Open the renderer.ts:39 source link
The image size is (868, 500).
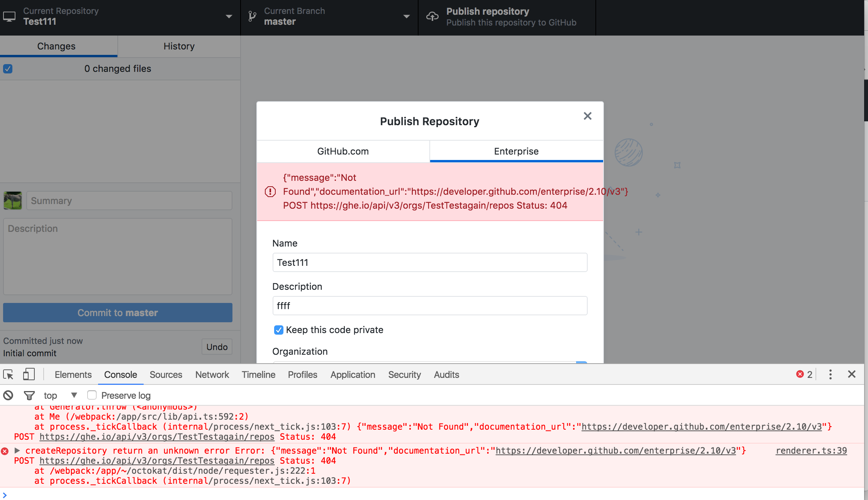click(x=811, y=451)
